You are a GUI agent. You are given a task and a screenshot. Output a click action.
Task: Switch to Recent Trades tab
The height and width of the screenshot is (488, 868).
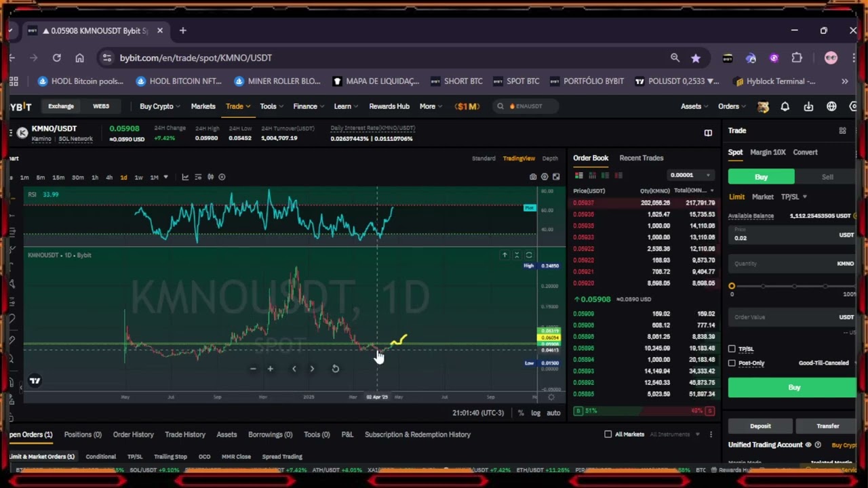pos(641,158)
